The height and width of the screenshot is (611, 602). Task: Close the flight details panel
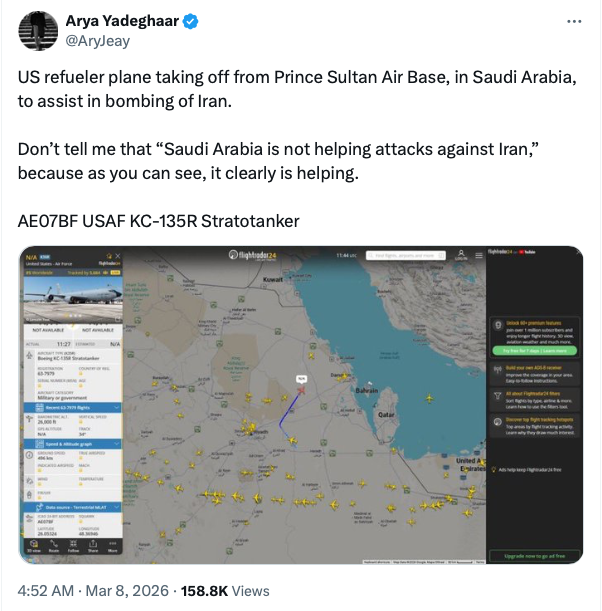coord(120,256)
